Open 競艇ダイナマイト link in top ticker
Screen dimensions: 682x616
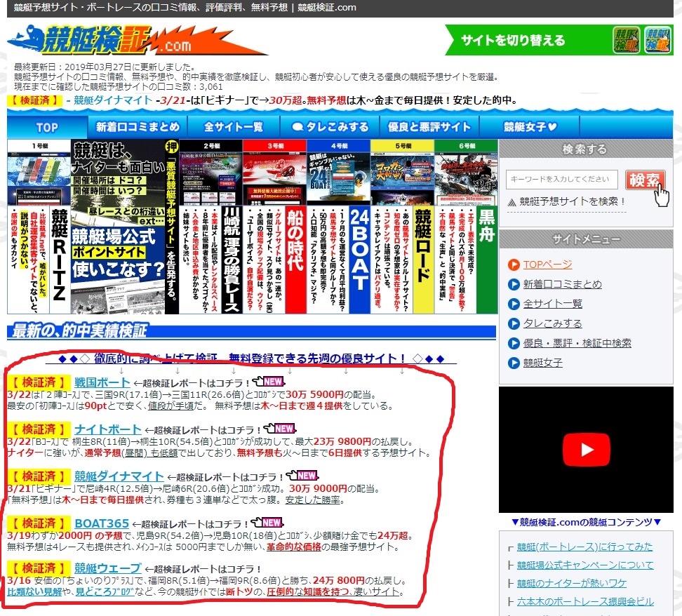click(113, 100)
